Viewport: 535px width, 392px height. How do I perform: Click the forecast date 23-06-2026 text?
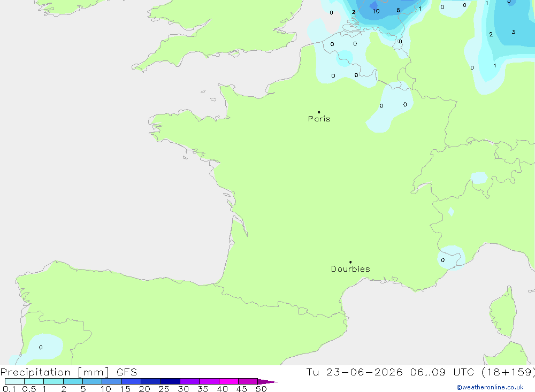(x=364, y=372)
